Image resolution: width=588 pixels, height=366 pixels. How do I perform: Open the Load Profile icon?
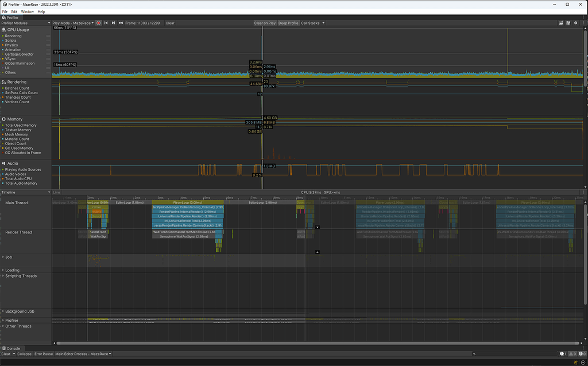tap(561, 23)
